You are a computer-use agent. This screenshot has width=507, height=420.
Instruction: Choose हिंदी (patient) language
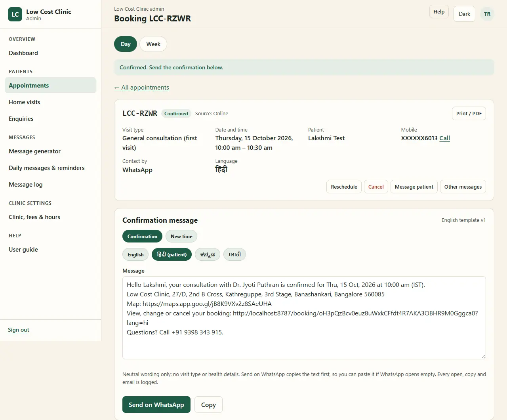(172, 254)
